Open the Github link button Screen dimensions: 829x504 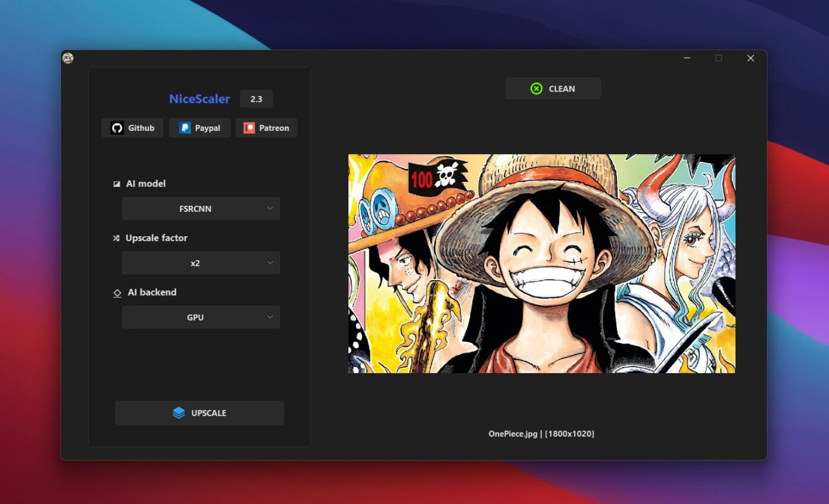[x=132, y=128]
